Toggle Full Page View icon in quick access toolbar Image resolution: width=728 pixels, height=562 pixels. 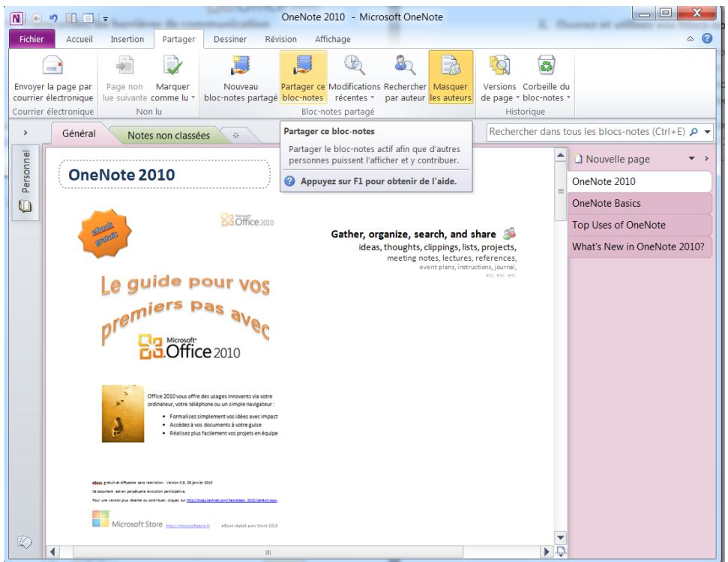click(x=88, y=18)
